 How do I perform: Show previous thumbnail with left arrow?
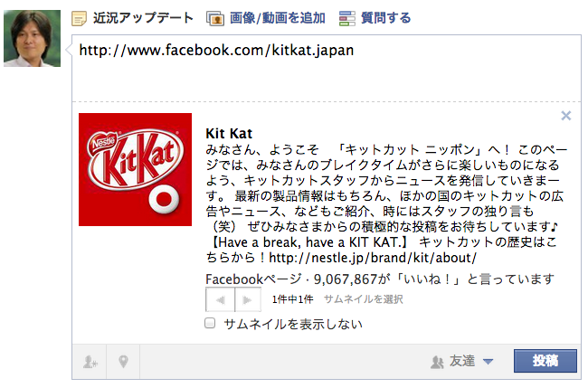[220, 299]
